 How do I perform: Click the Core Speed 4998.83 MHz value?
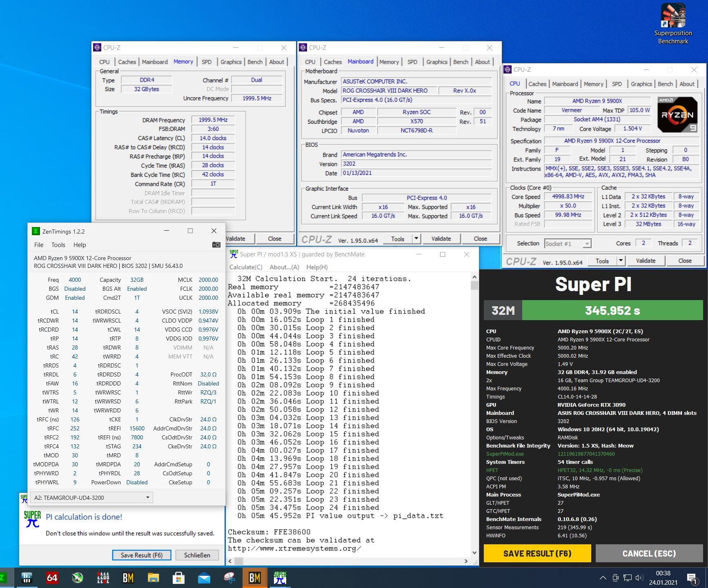pyautogui.click(x=568, y=196)
